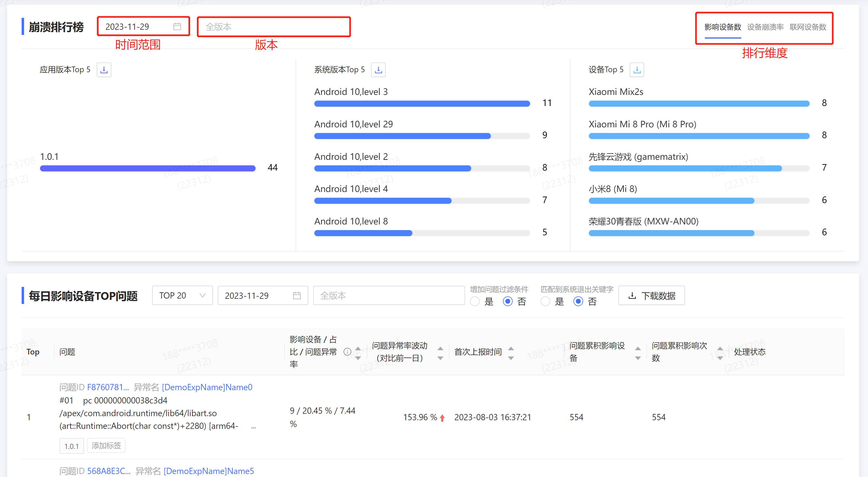Sort by 问题异常率波动 column

(440, 353)
